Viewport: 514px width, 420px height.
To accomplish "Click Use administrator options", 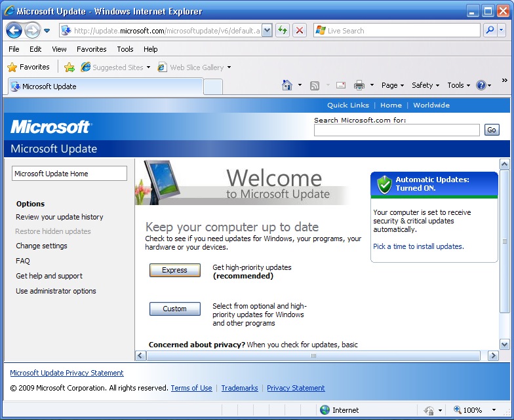I will (56, 291).
